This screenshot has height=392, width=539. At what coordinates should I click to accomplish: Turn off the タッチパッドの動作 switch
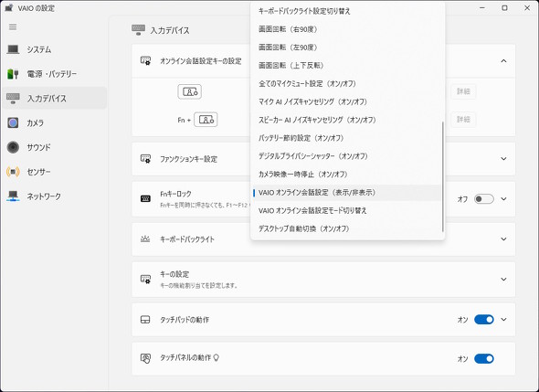(483, 320)
